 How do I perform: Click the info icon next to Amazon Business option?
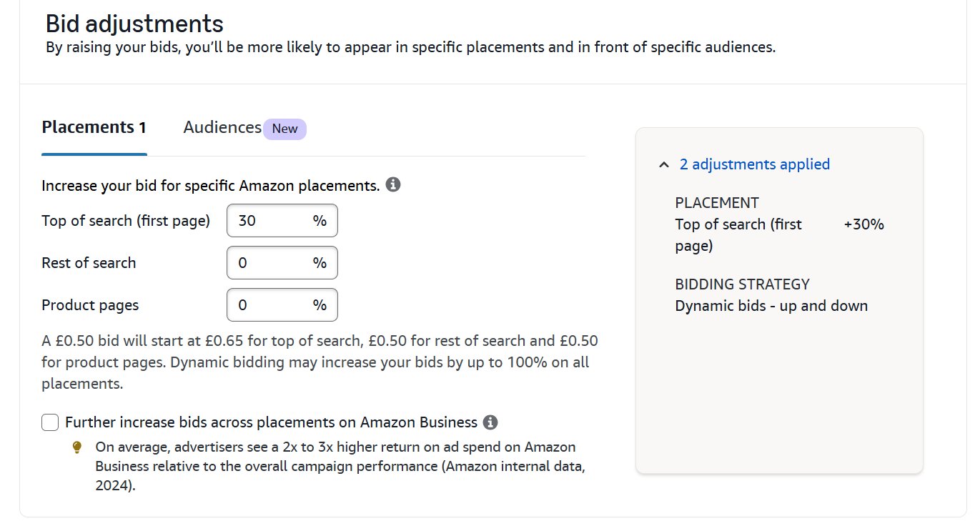[491, 422]
